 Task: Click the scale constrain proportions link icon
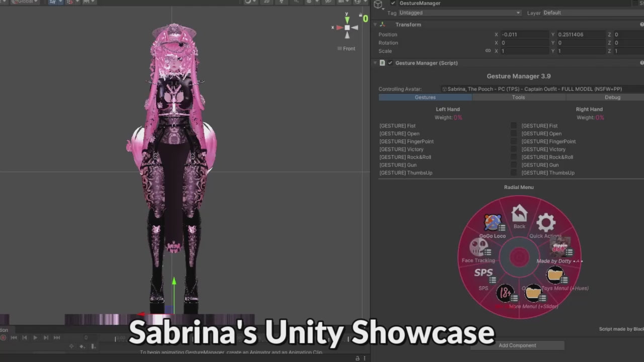(x=488, y=51)
